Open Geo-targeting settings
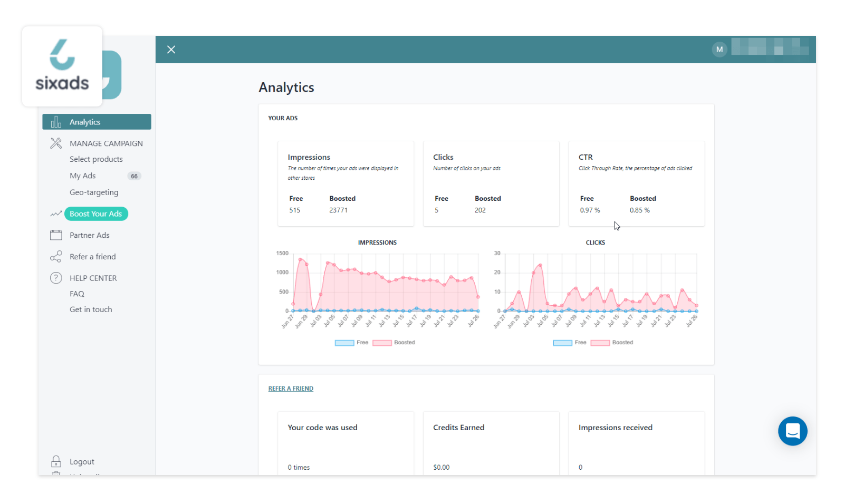This screenshot has width=844, height=504. (94, 192)
